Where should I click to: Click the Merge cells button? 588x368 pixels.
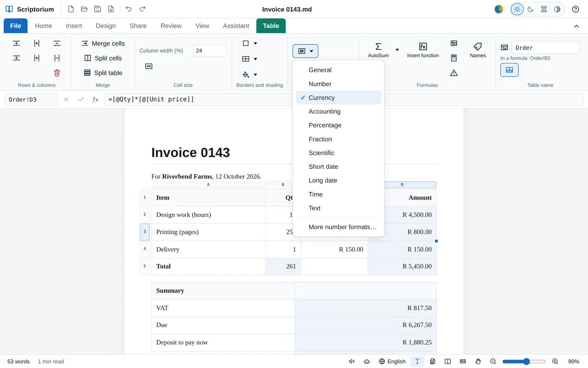103,43
